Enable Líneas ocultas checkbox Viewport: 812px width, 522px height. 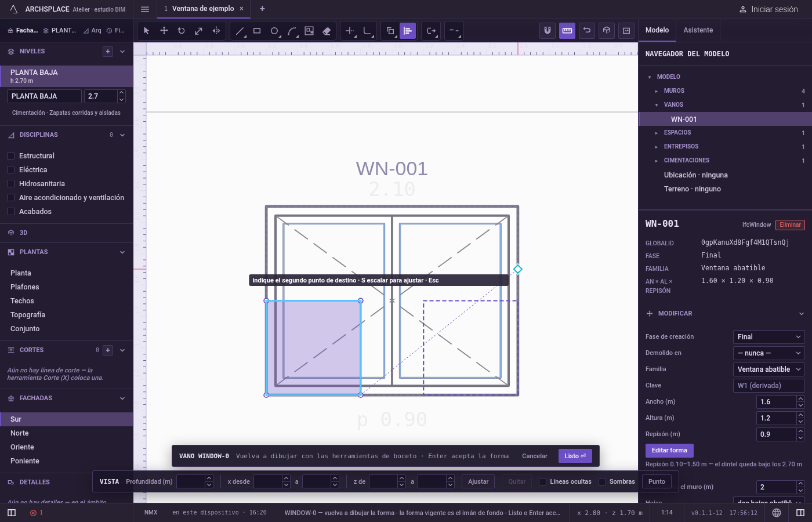[x=543, y=481]
